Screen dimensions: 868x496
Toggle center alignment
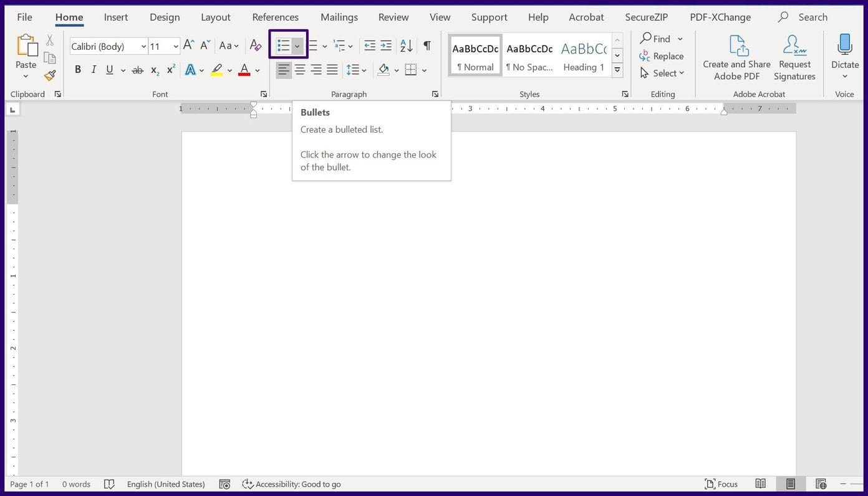[300, 69]
